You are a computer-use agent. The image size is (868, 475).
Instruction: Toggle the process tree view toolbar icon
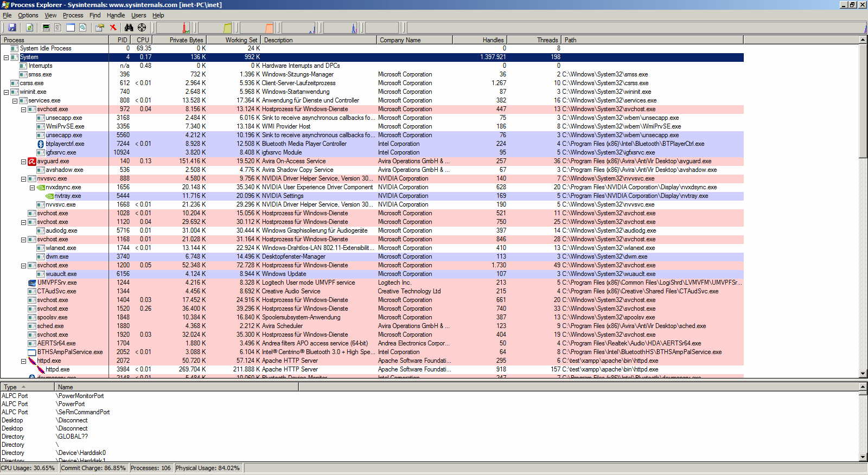click(58, 27)
